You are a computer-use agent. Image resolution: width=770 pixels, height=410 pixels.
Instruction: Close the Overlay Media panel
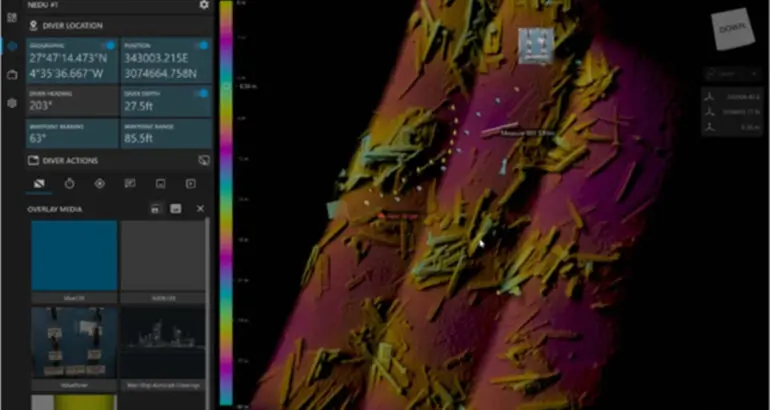pyautogui.click(x=200, y=208)
